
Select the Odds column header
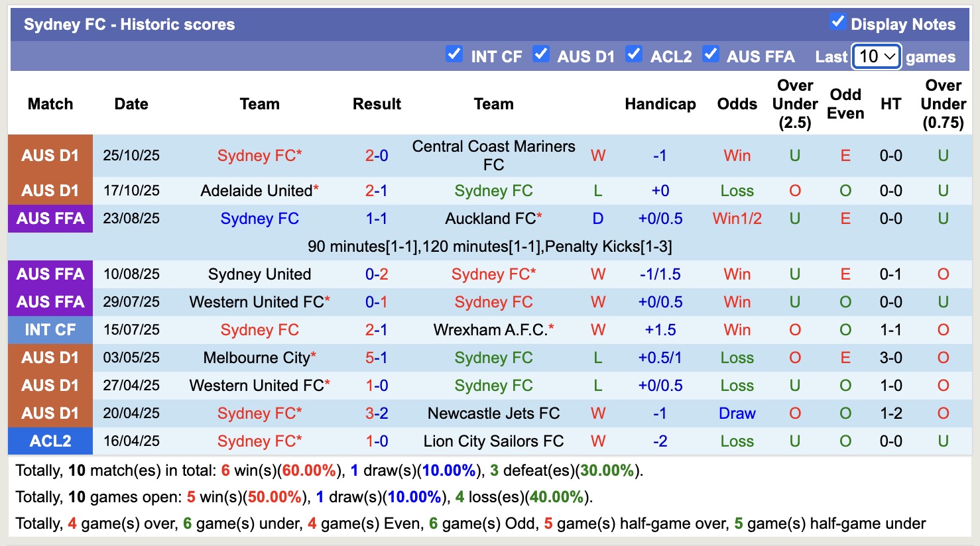(737, 104)
